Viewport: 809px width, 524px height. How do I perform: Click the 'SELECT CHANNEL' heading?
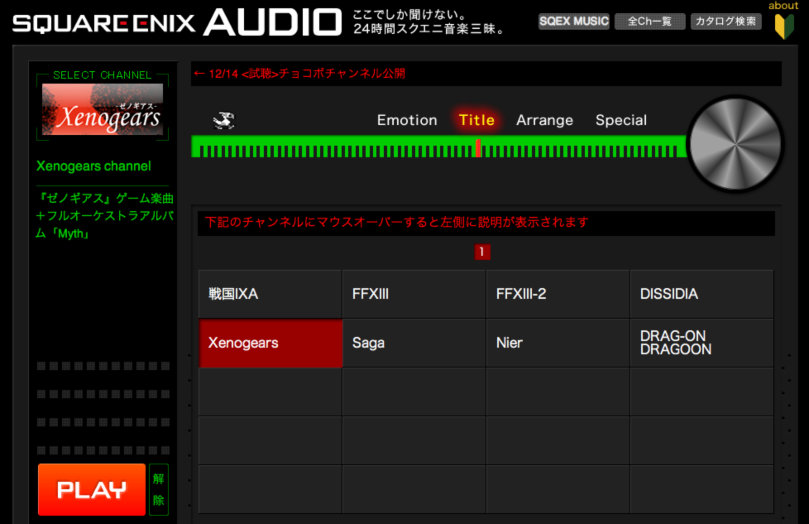click(x=102, y=75)
